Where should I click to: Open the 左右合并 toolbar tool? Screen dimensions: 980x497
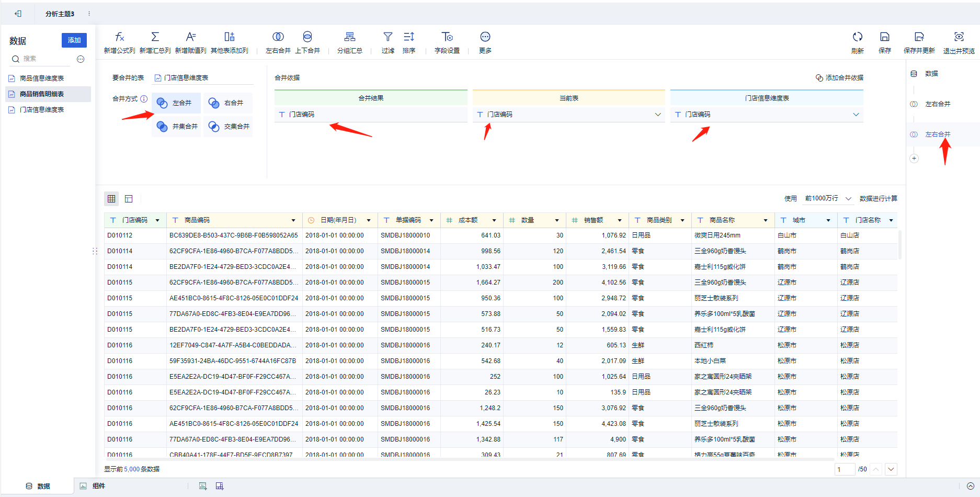tap(278, 37)
